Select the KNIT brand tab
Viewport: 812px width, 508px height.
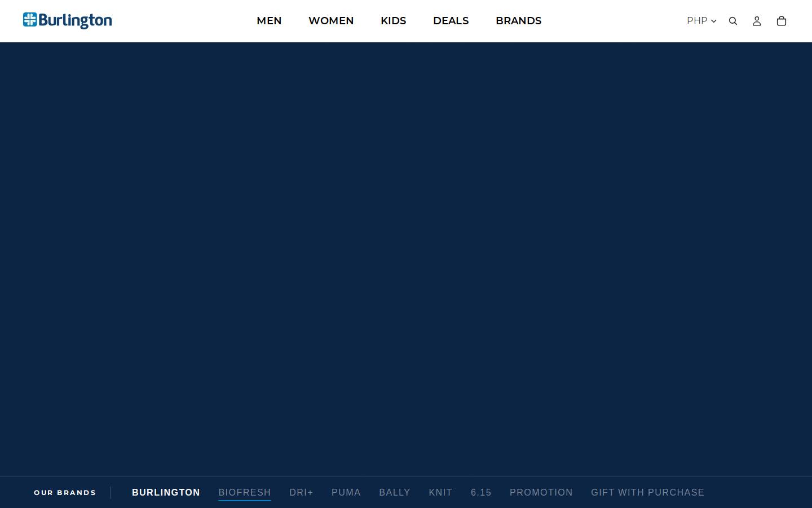[x=440, y=492]
